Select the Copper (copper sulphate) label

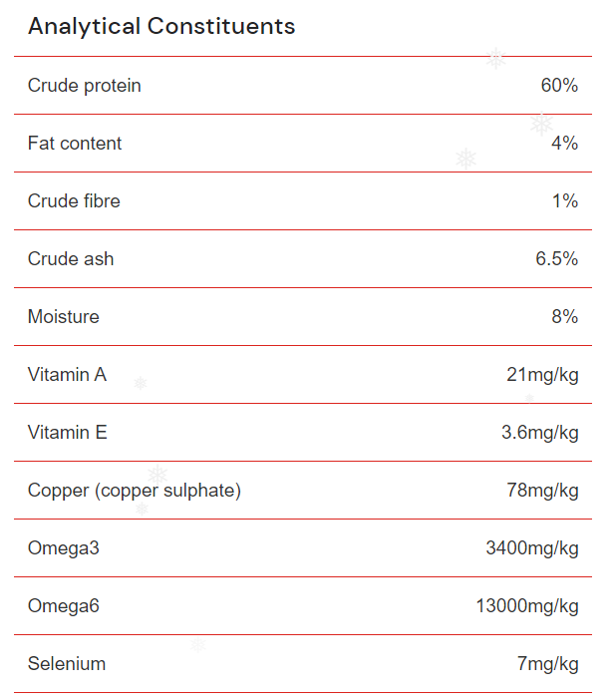coord(135,491)
